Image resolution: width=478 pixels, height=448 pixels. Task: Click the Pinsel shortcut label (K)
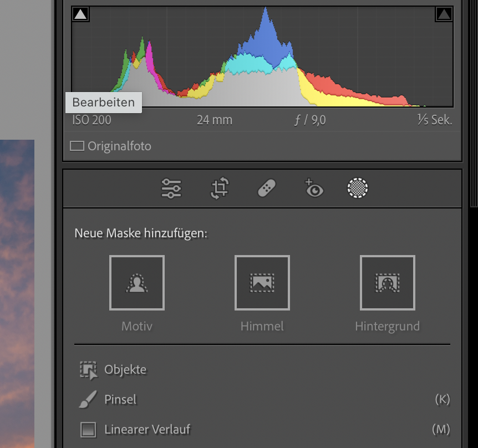click(x=443, y=399)
